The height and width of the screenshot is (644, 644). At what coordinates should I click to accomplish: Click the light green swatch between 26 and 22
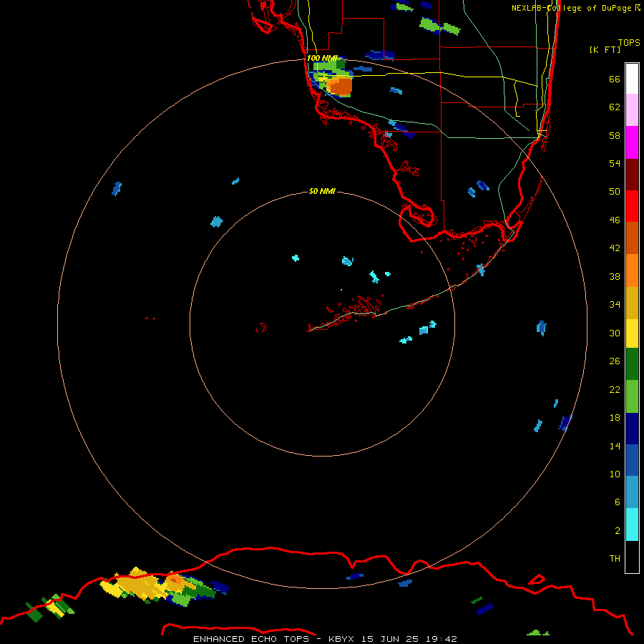[632, 396]
